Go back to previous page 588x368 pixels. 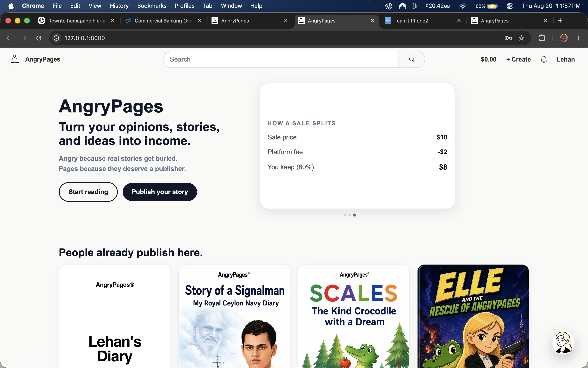[x=9, y=38]
